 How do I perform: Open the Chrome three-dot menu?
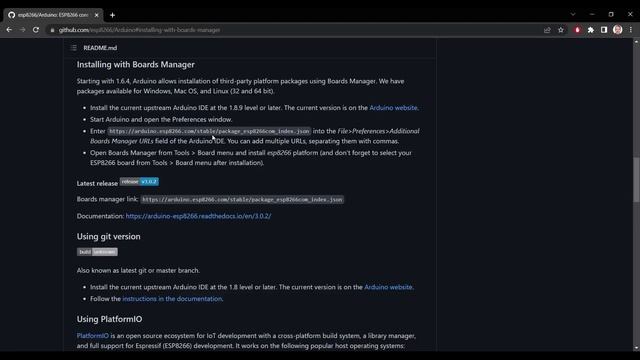(x=631, y=30)
